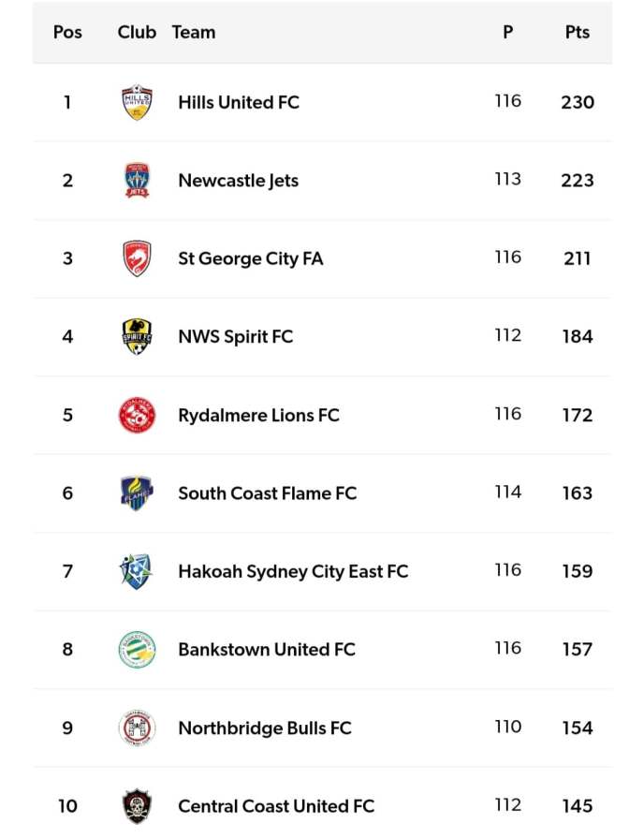This screenshot has height=838, width=644.
Task: Open the Hills United FC team link
Action: pyautogui.click(x=239, y=102)
